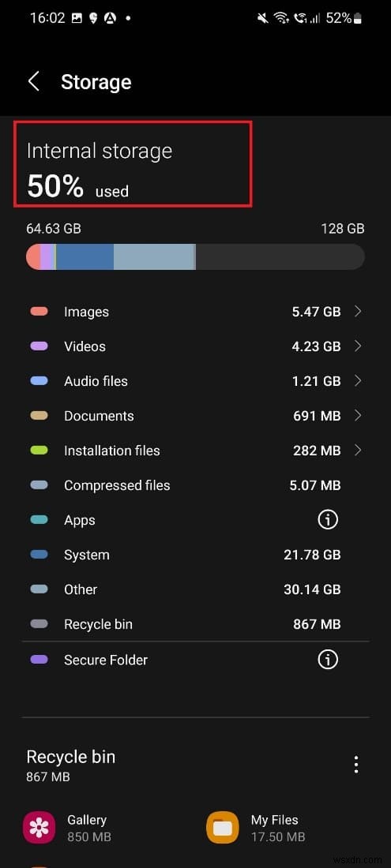Image resolution: width=391 pixels, height=868 pixels.
Task: Open the Recycle bin three-dot menu
Action: click(356, 765)
